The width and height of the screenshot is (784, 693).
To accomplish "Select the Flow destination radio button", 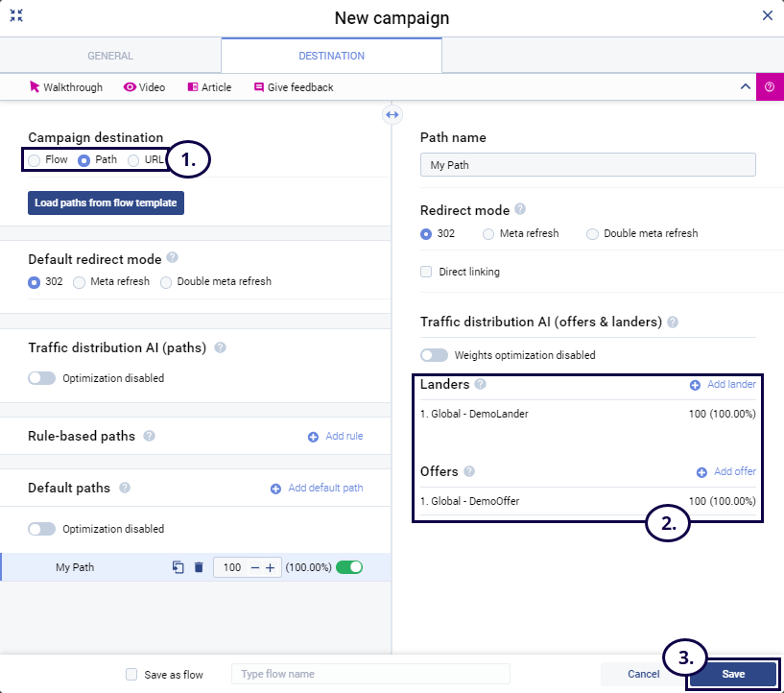I will coord(35,160).
